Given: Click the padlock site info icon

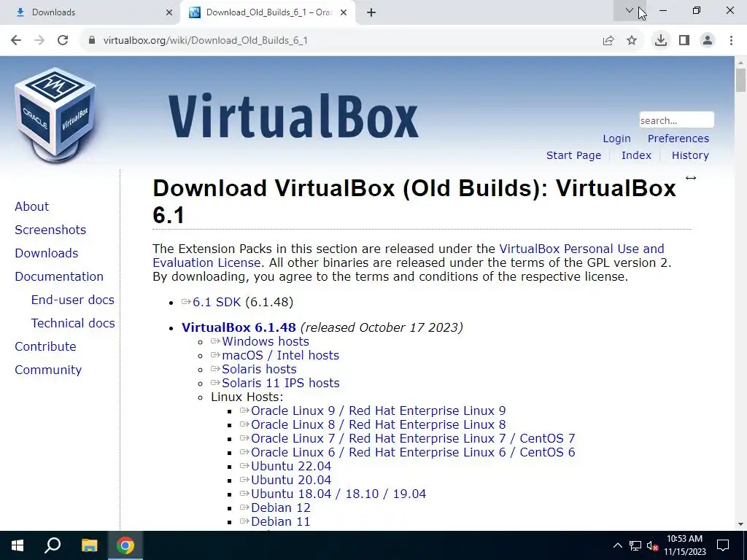Looking at the screenshot, I should click(92, 41).
